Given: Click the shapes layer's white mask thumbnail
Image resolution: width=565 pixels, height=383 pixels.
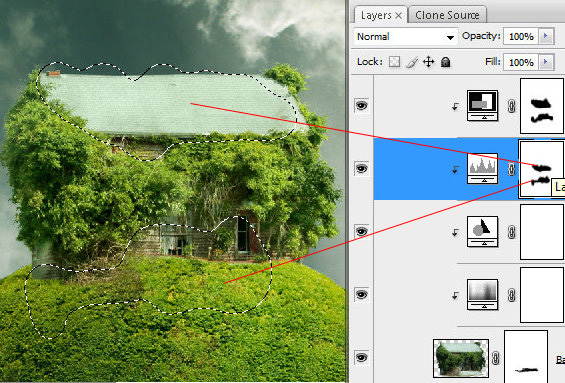Looking at the screenshot, I should point(542,232).
